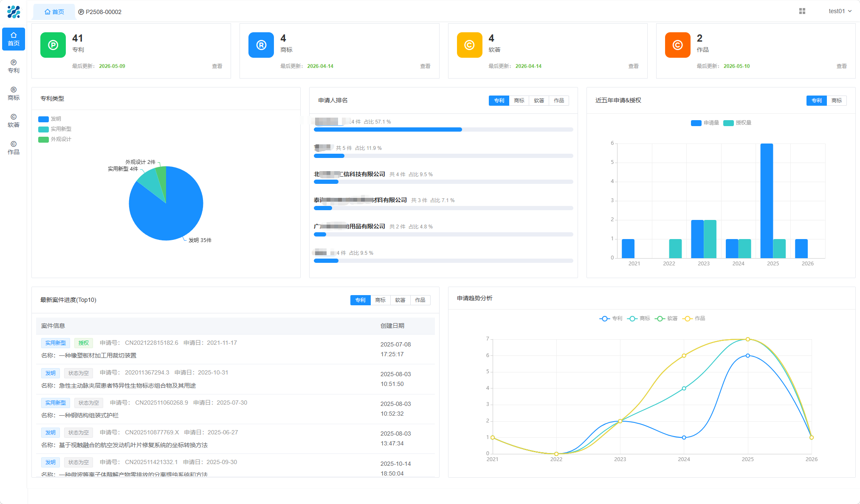
Task: Open 商标 section in the sidebar
Action: [x=14, y=93]
